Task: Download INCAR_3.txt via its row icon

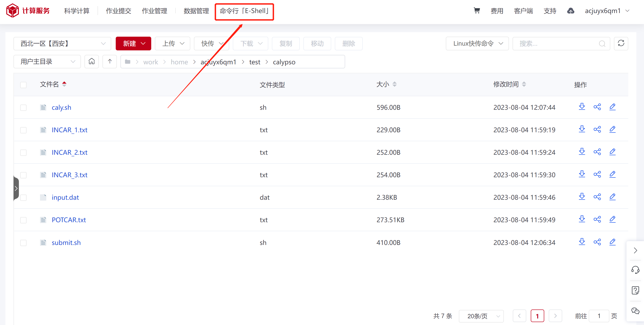Action: click(582, 174)
